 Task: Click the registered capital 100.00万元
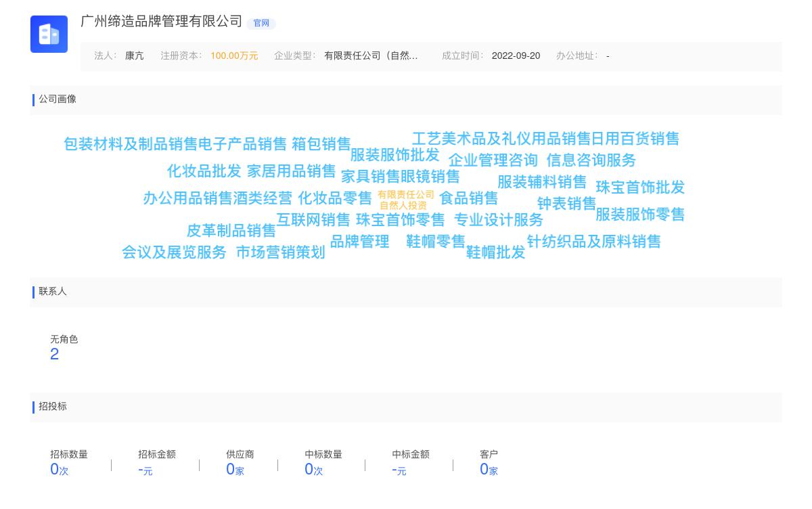click(234, 56)
